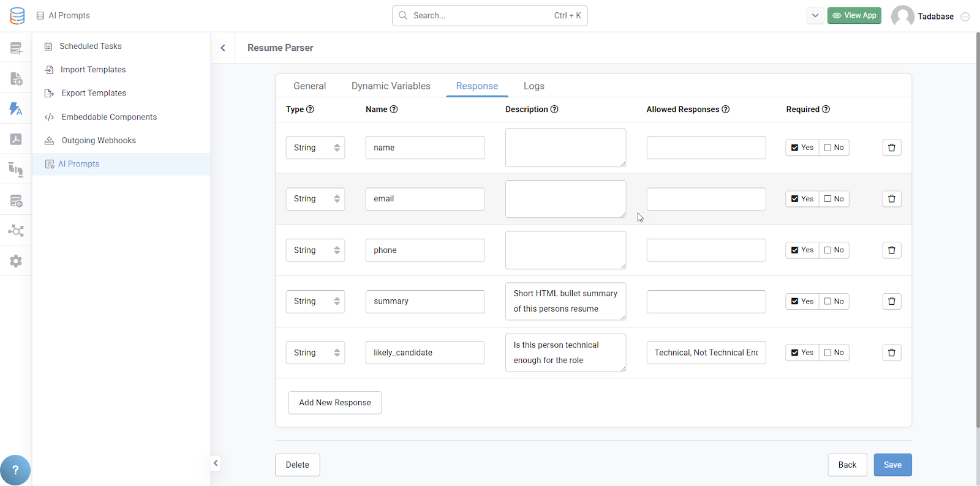The image size is (980, 486).
Task: Open the automation lightning sidebar icon
Action: 16,109
